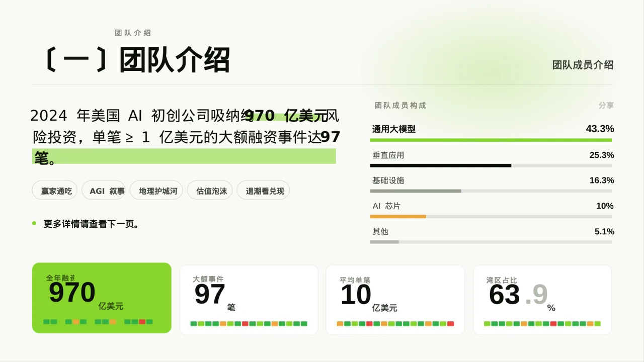
Task: Click the 其他 progress bar
Action: (384, 242)
